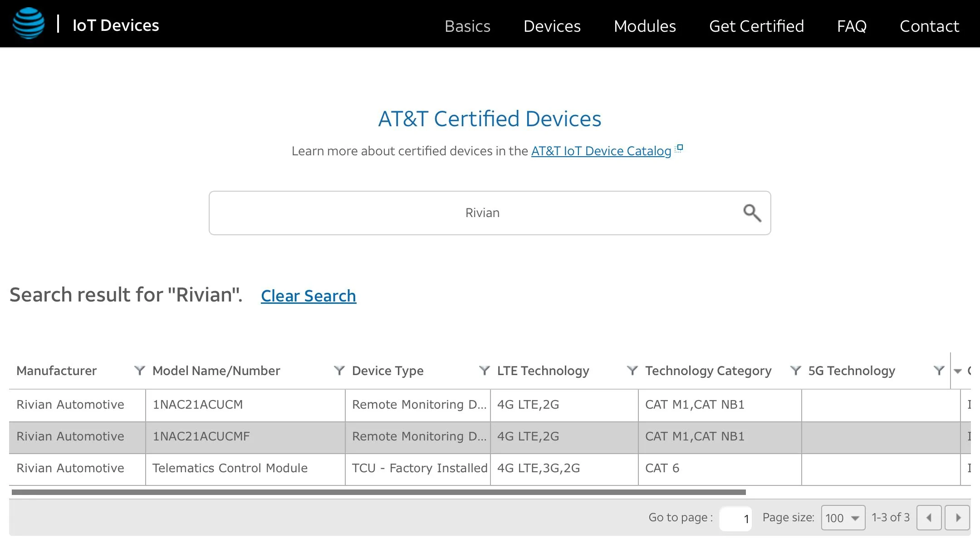Image resolution: width=980 pixels, height=539 pixels.
Task: Sort by Model Name/Number column header
Action: pos(216,371)
